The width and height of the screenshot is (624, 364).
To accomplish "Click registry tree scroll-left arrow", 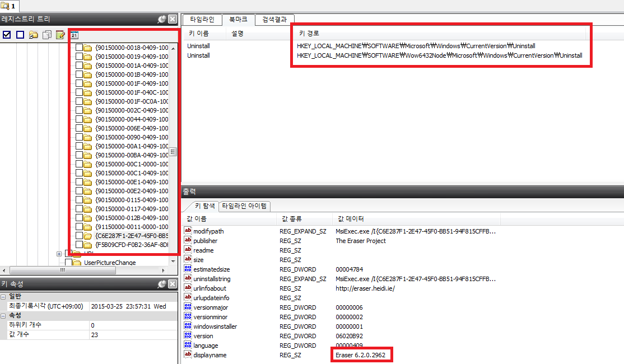I will click(x=4, y=270).
